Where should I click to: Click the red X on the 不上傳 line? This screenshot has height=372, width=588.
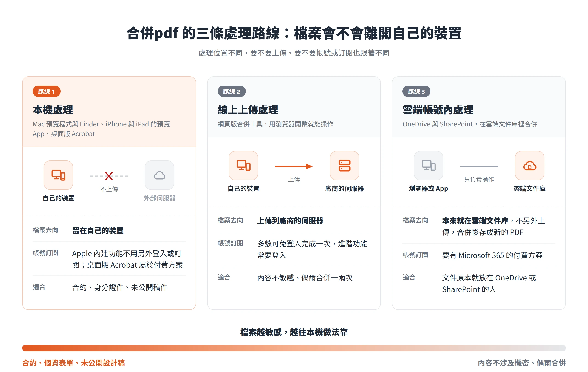click(x=109, y=176)
